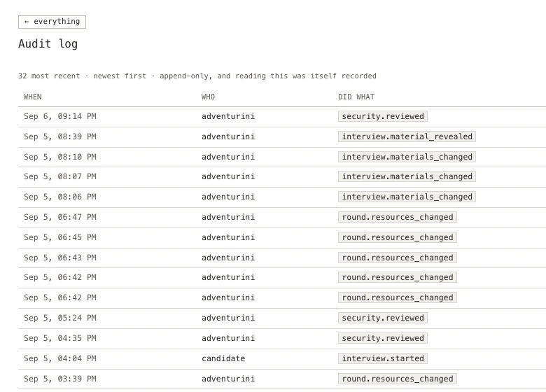
Task: Click the DID WHAT column header
Action: click(356, 97)
